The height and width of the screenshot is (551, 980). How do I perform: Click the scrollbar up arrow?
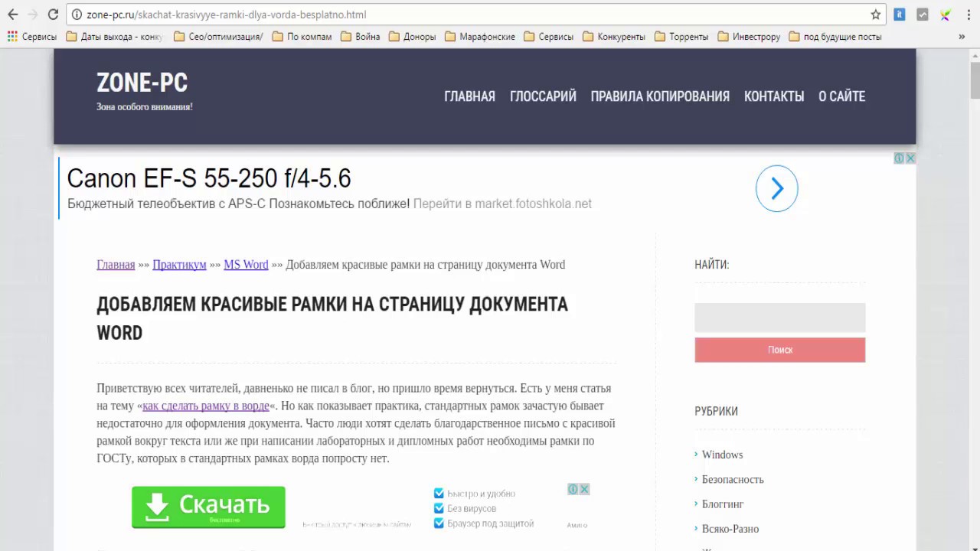974,54
